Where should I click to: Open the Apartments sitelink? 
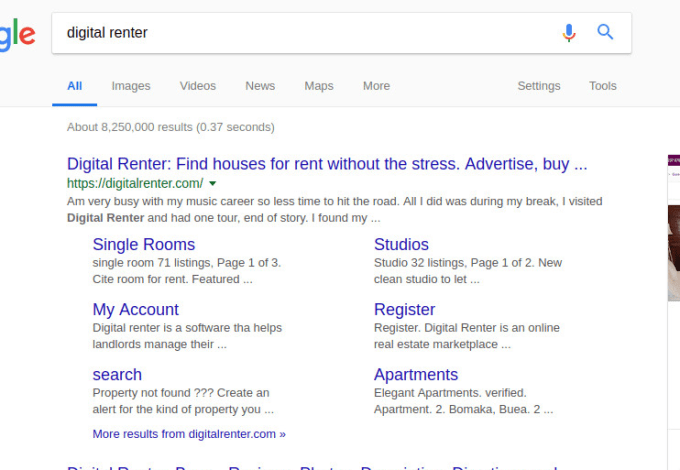pyautogui.click(x=416, y=375)
